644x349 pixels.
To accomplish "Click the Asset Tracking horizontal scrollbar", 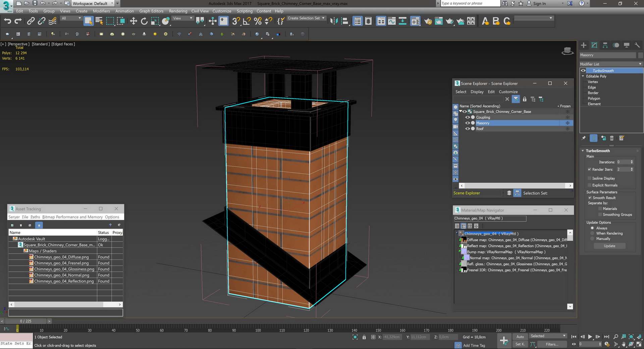I will coord(66,304).
